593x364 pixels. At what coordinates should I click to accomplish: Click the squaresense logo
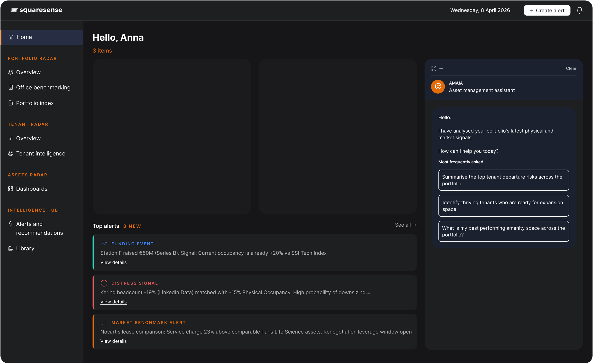[x=36, y=10]
